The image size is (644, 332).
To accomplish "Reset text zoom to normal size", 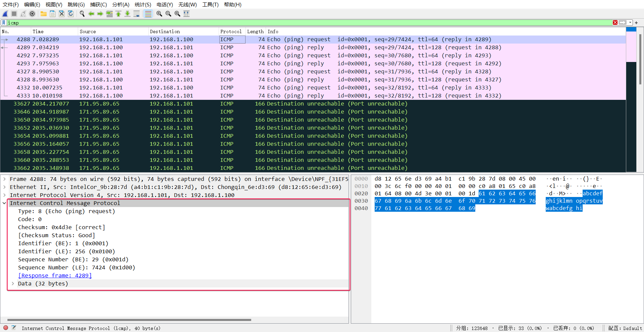I will point(177,14).
